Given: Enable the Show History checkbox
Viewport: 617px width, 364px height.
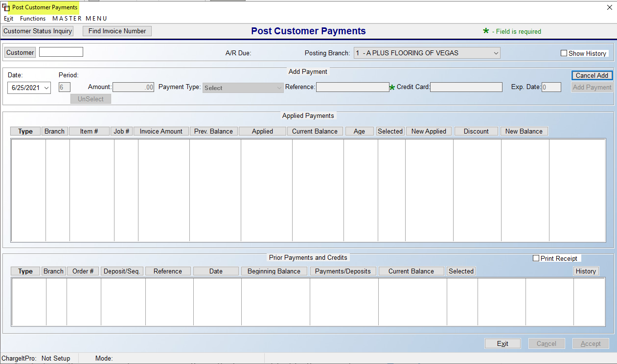Looking at the screenshot, I should tap(564, 53).
